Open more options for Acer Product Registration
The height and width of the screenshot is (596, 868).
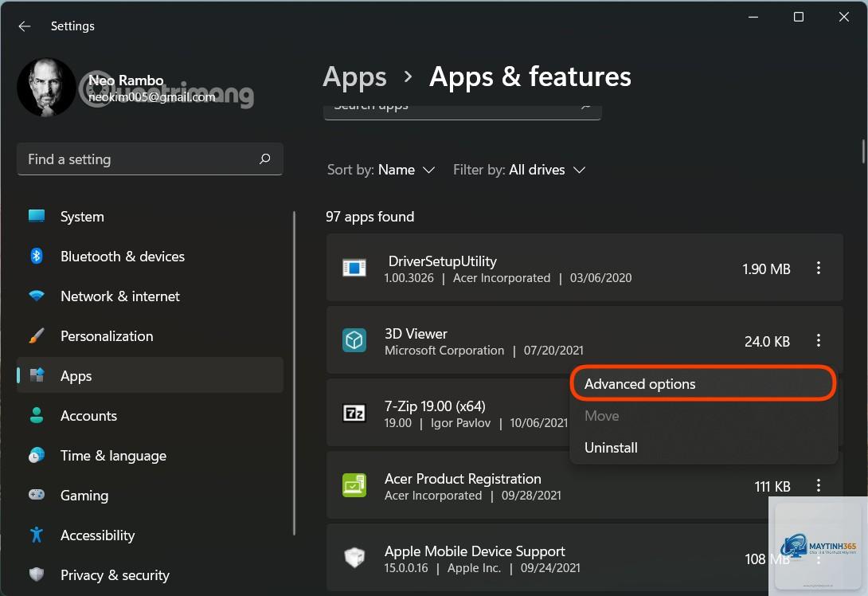point(818,485)
